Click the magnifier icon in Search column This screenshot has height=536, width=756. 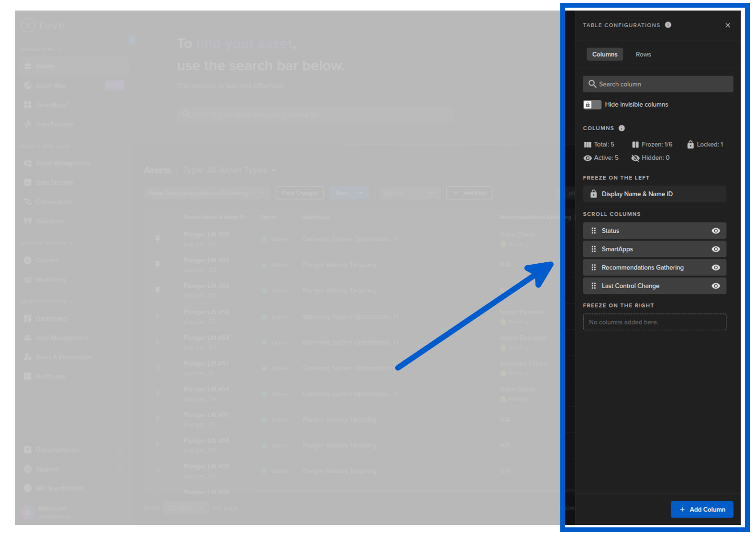[592, 84]
